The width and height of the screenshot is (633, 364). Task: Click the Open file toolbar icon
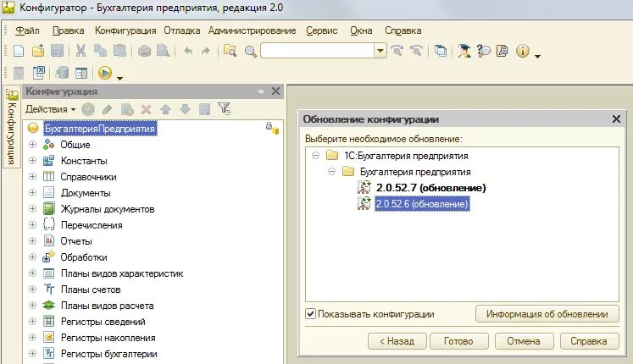pyautogui.click(x=38, y=51)
